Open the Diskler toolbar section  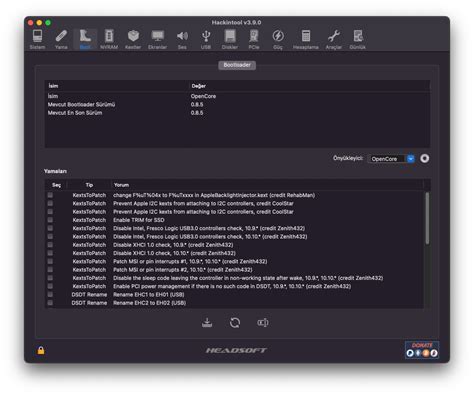(230, 39)
